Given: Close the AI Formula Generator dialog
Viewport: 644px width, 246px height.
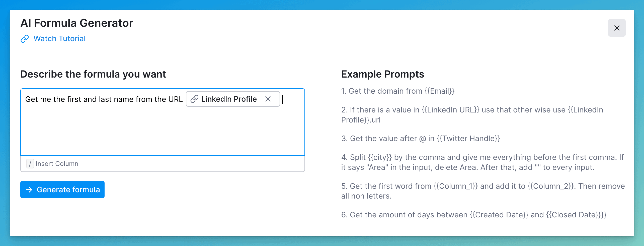Looking at the screenshot, I should (x=616, y=28).
